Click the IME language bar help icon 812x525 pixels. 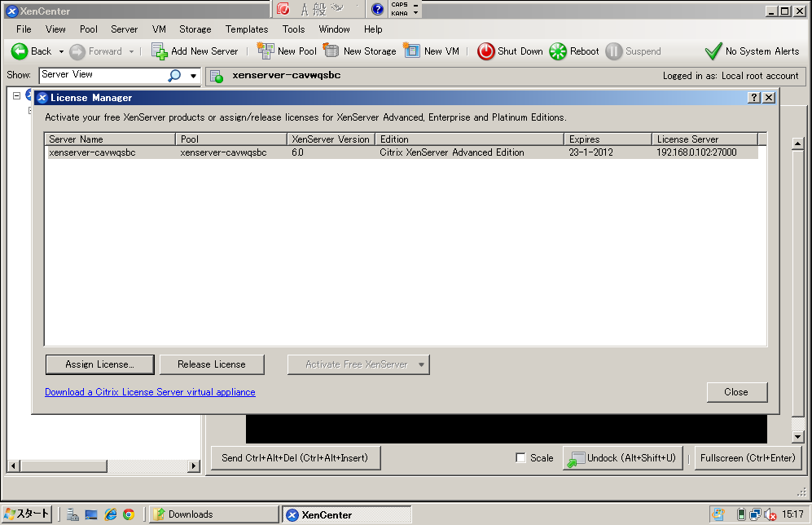point(378,9)
